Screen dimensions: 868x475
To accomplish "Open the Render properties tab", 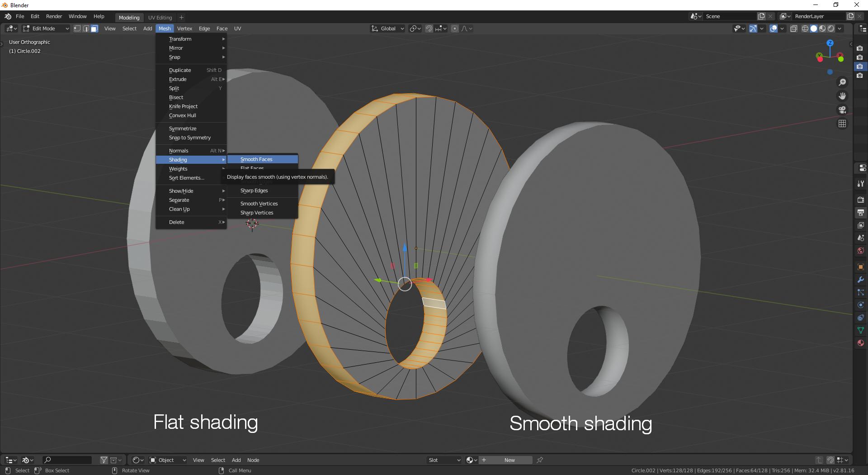I will 861,199.
